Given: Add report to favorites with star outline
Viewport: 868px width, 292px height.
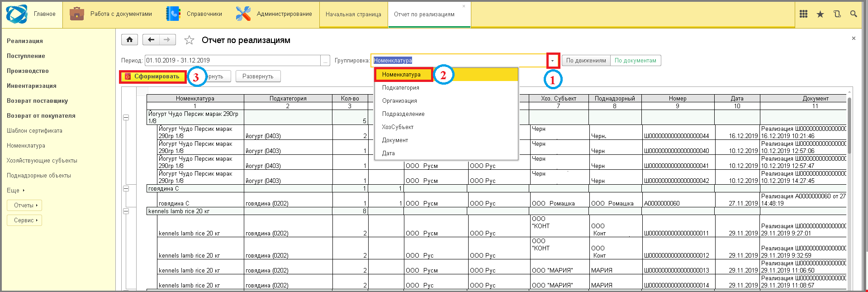Looking at the screenshot, I should pyautogui.click(x=189, y=40).
